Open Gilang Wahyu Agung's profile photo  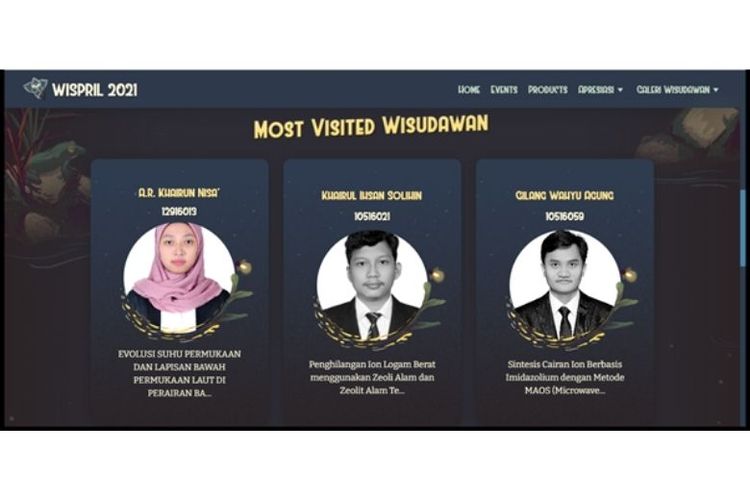point(565,286)
